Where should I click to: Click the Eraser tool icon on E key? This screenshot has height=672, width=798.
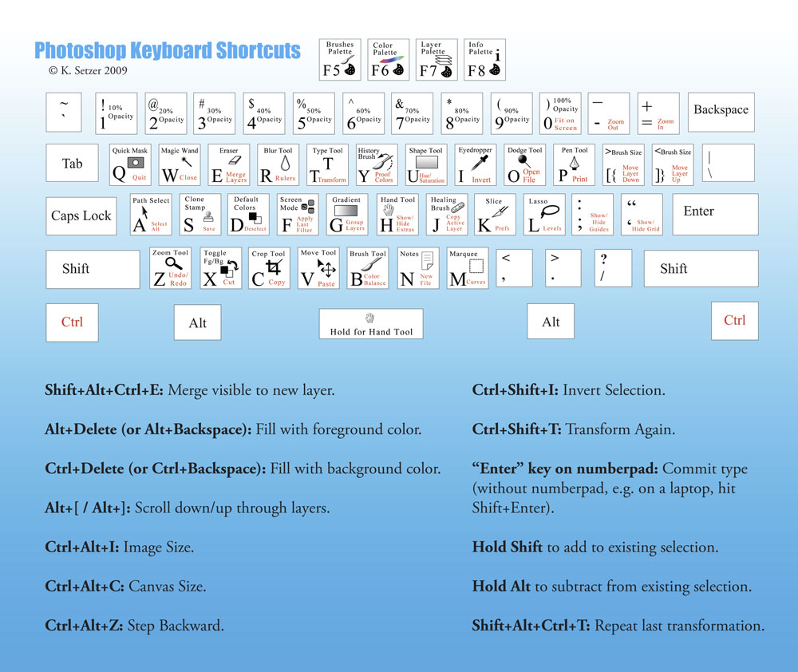coord(229,160)
